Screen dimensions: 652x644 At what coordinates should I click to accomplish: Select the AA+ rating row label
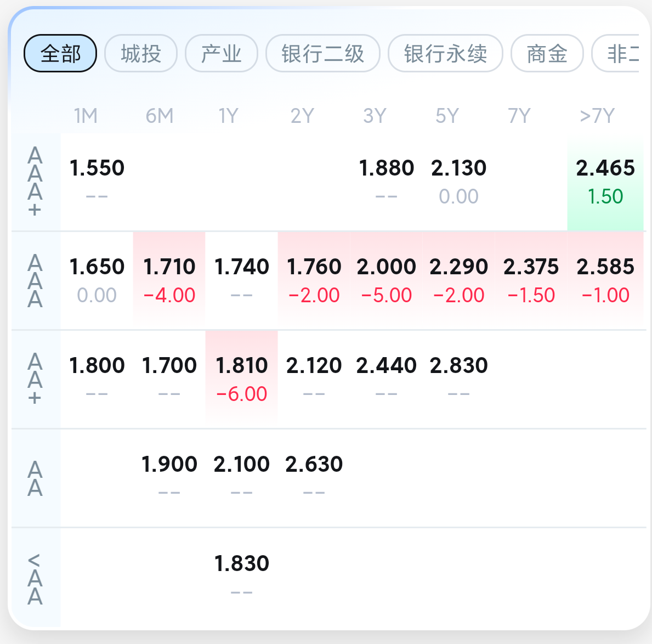point(35,379)
